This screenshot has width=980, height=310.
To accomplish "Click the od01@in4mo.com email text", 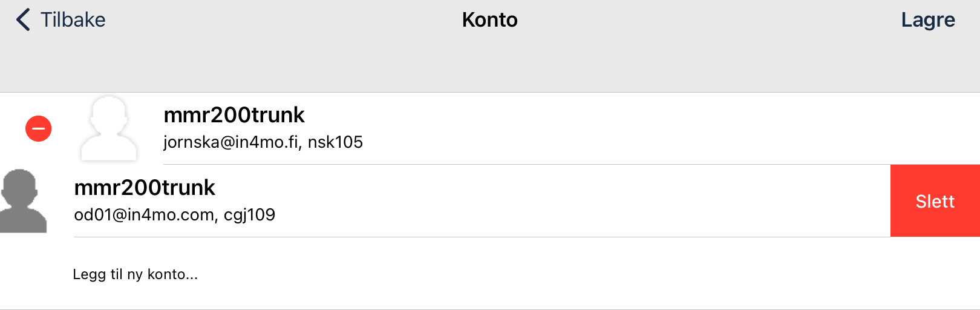I will pos(144,215).
